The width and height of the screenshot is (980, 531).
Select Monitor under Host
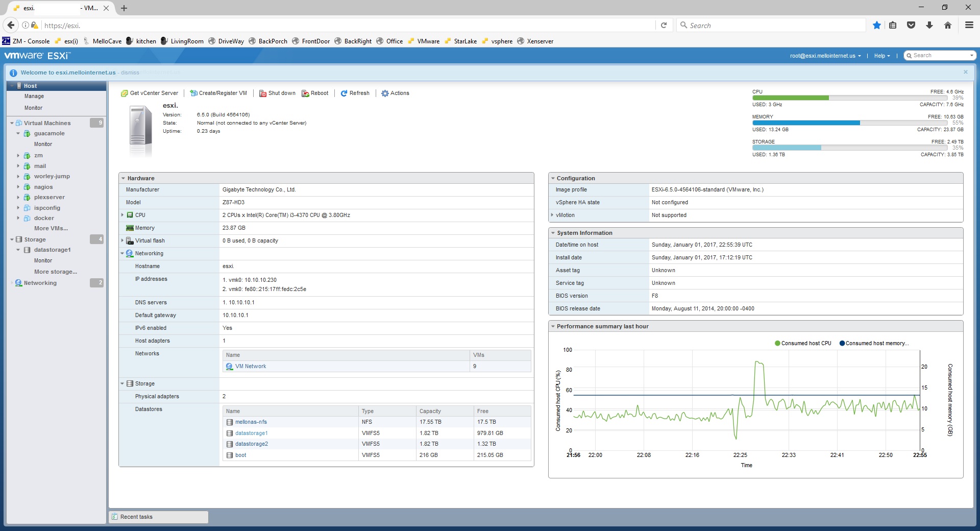(x=33, y=108)
